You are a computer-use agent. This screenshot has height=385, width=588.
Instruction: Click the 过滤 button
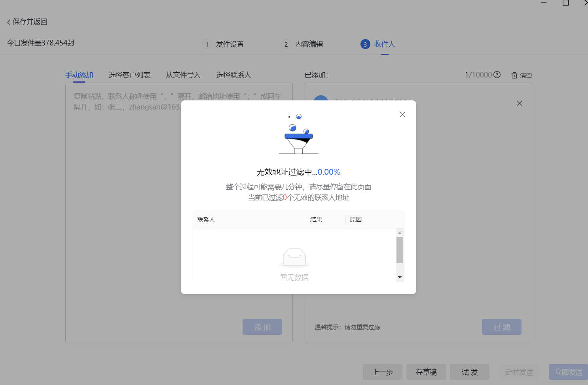point(501,327)
